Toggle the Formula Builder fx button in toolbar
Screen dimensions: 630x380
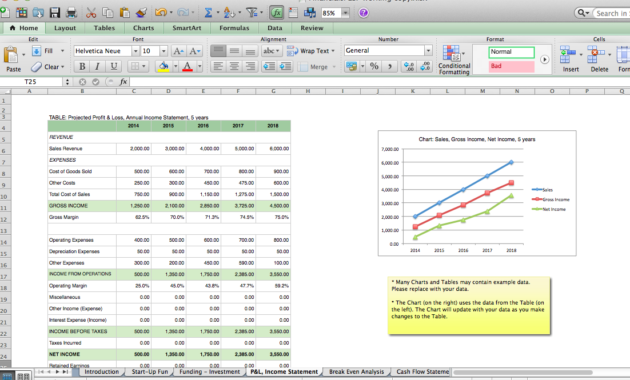[276, 13]
